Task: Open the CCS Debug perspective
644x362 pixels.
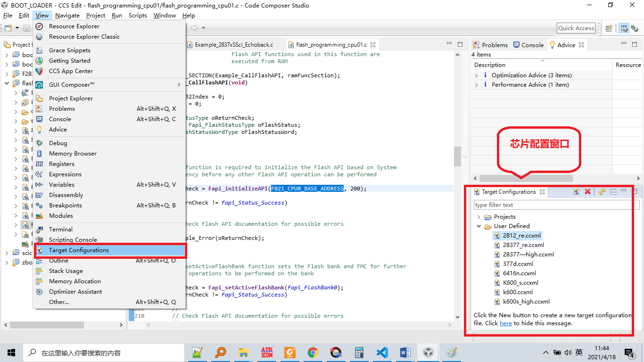Action: [x=636, y=28]
